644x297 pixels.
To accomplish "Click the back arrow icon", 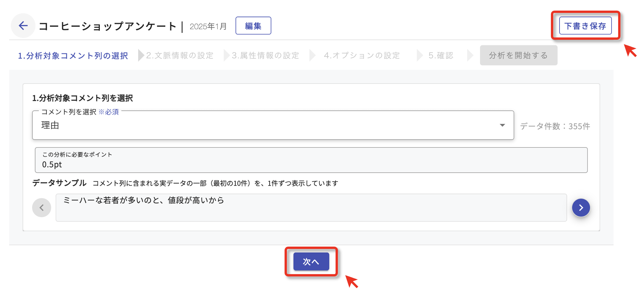I will (23, 26).
